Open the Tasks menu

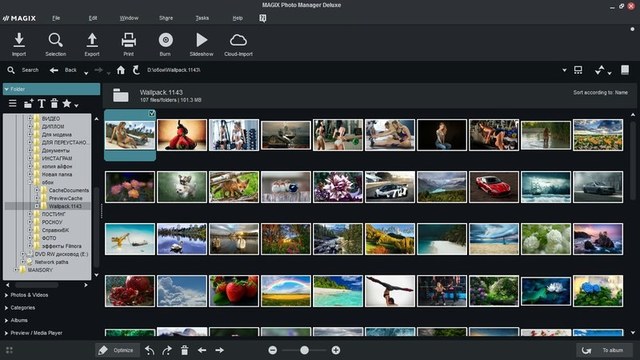(202, 18)
